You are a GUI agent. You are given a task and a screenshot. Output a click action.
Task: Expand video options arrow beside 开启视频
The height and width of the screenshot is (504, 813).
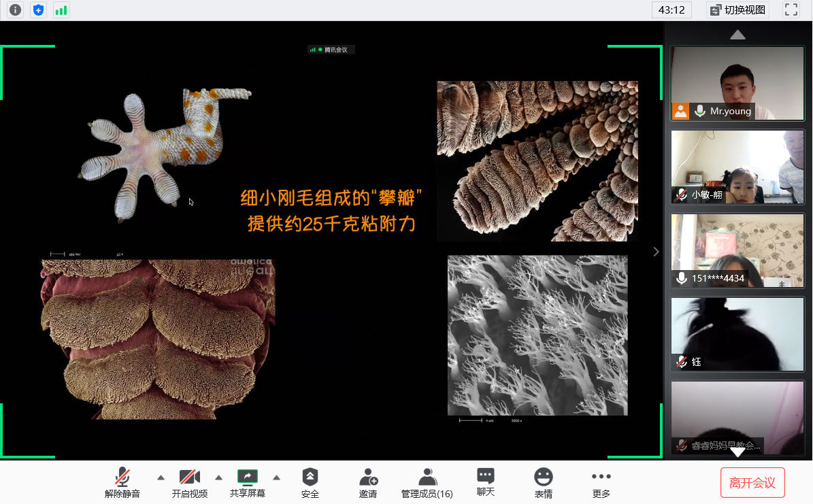(x=218, y=477)
